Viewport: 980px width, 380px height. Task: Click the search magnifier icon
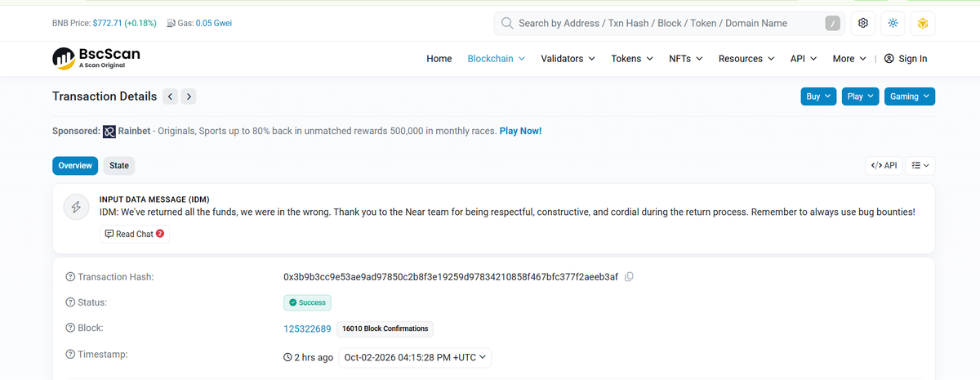click(507, 23)
